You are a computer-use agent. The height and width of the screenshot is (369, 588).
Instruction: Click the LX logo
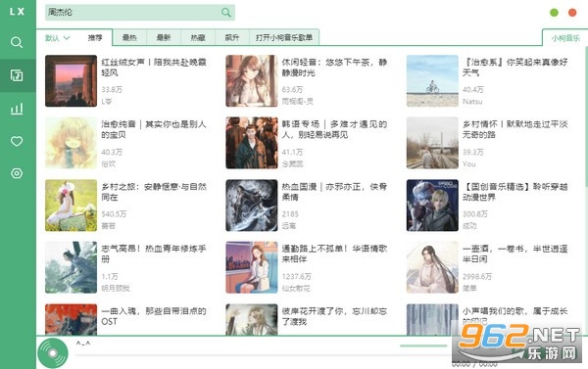point(18,12)
